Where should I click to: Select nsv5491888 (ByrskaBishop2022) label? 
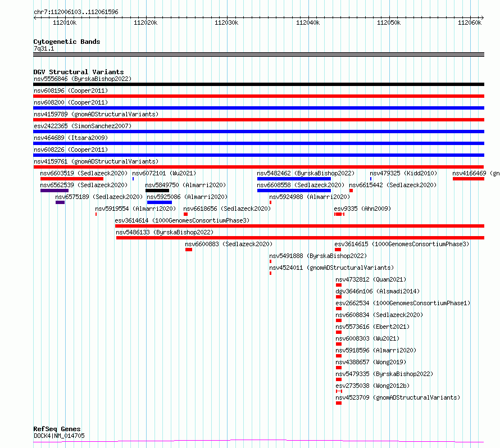318,256
